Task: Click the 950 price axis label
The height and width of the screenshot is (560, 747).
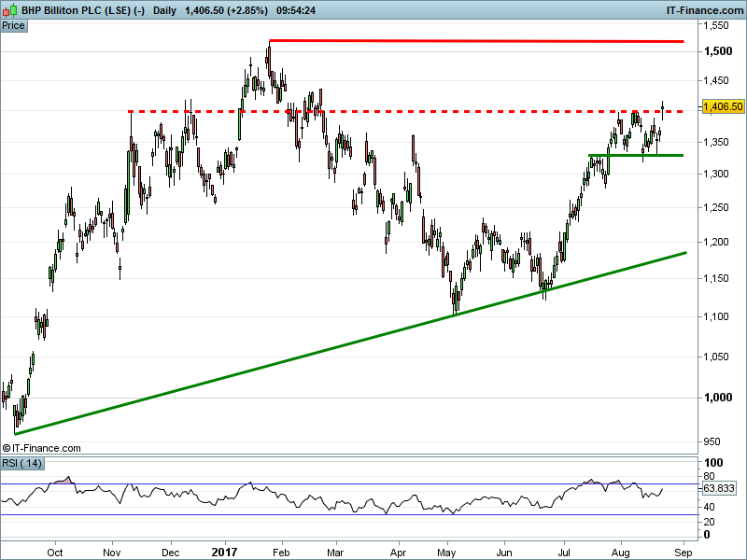Action: tap(712, 441)
